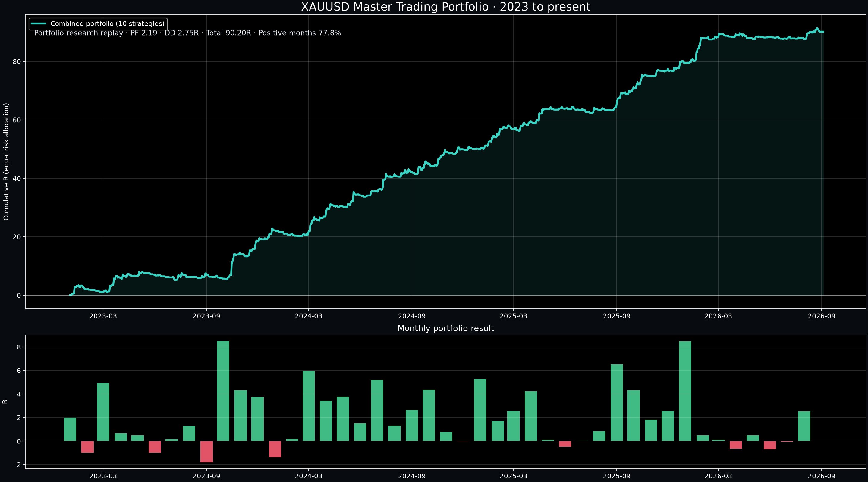This screenshot has width=868, height=482.
Task: Click the tall green bar just before 2026-03
Action: point(685,391)
